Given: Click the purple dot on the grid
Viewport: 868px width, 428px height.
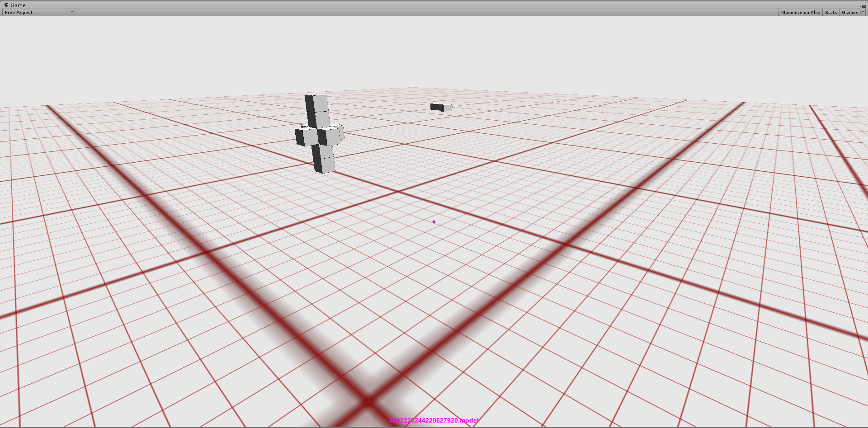Looking at the screenshot, I should coord(434,221).
